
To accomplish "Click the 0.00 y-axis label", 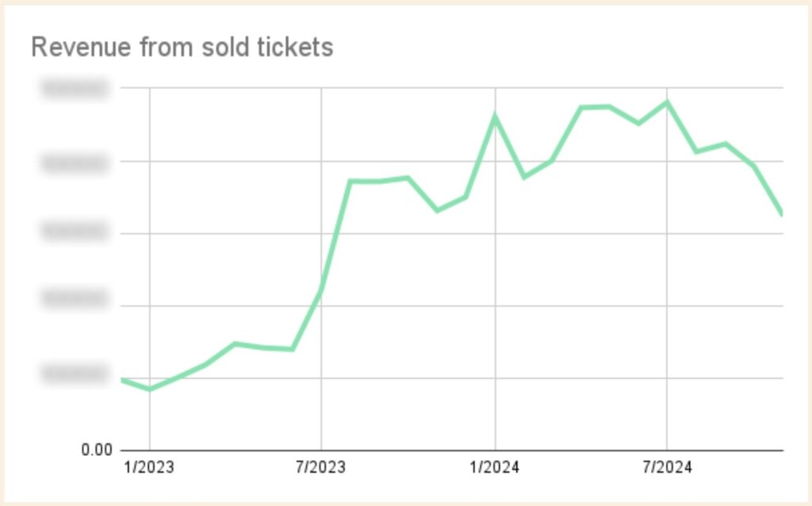I will 97,450.
